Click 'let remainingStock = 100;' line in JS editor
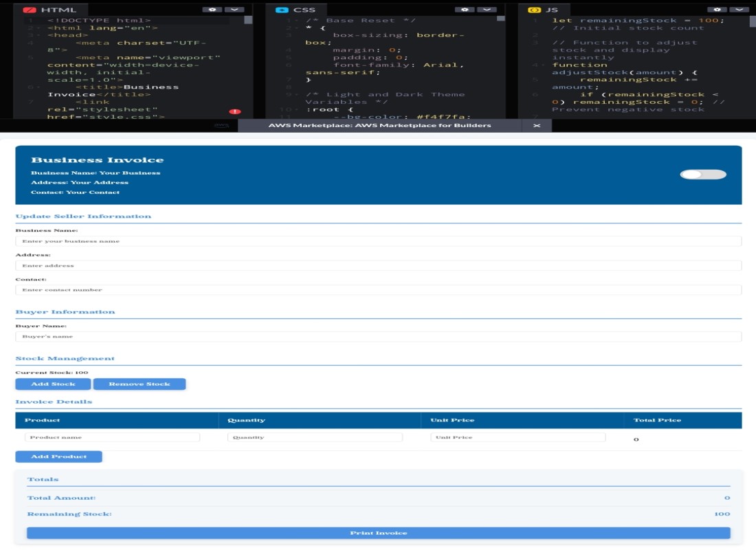Viewport: 756px width, 550px height. (638, 20)
